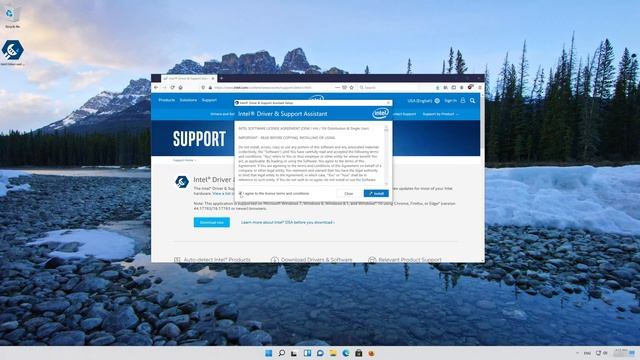This screenshot has width=640, height=360.
Task: Click the Relevant Product Support heading
Action: click(x=410, y=260)
